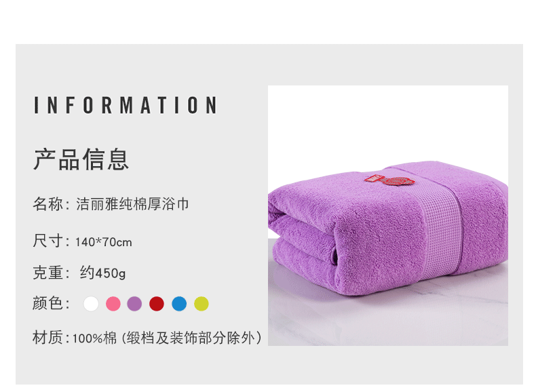Image resolution: width=536 pixels, height=392 pixels.
Task: Click the size text 140*70cm
Action: 104,242
